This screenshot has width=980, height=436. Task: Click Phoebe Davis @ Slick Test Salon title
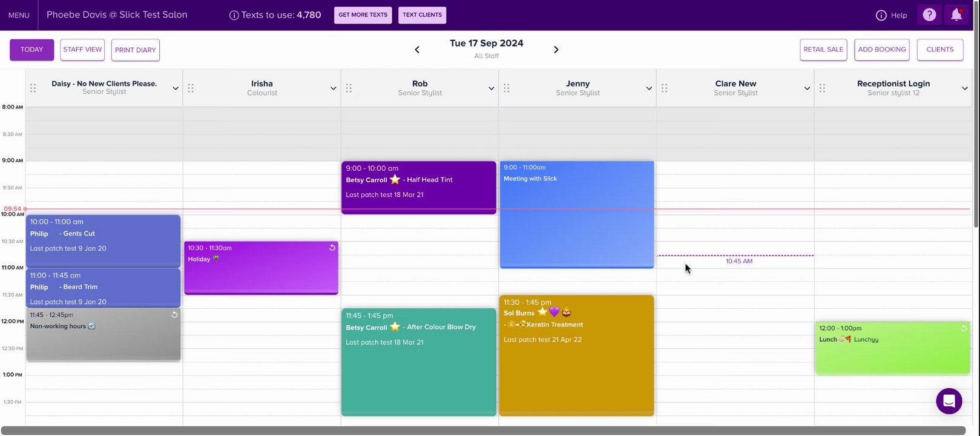(x=117, y=15)
